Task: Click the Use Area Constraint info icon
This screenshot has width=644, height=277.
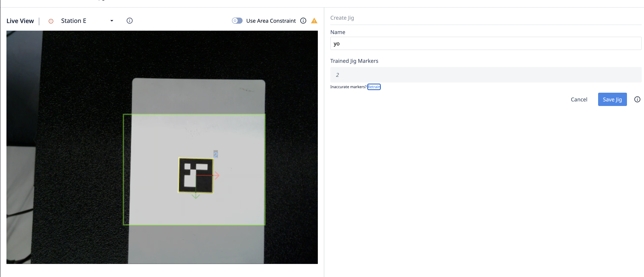Action: pyautogui.click(x=303, y=21)
